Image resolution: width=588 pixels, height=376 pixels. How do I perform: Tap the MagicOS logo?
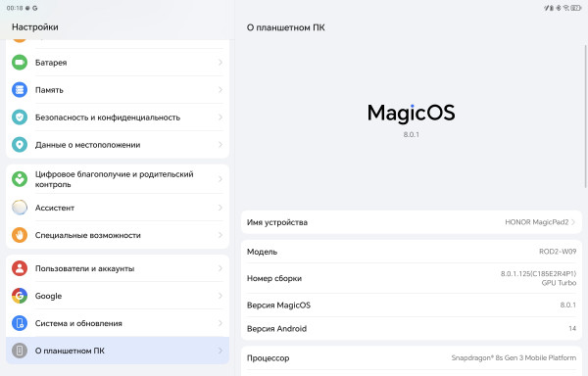(411, 114)
